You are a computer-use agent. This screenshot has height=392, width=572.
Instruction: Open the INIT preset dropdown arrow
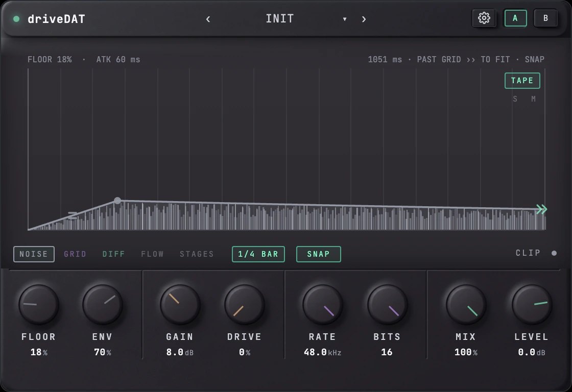click(344, 19)
